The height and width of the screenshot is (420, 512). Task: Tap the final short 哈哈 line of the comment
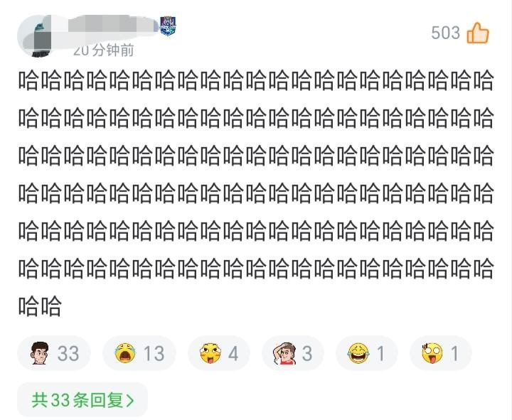click(x=40, y=306)
